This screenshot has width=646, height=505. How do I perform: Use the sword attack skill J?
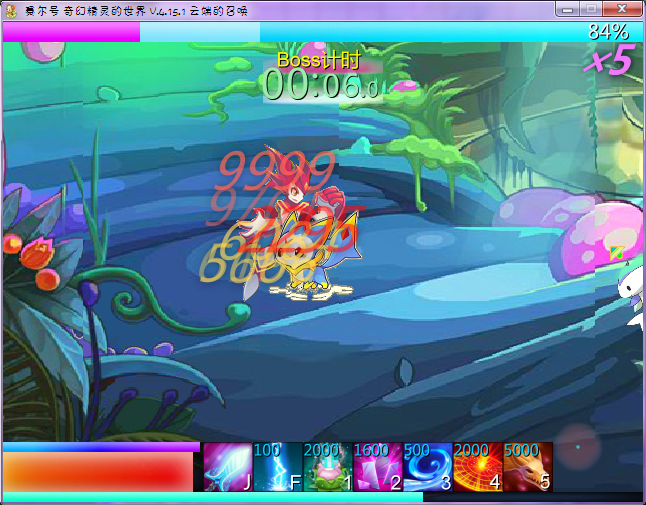tap(228, 467)
